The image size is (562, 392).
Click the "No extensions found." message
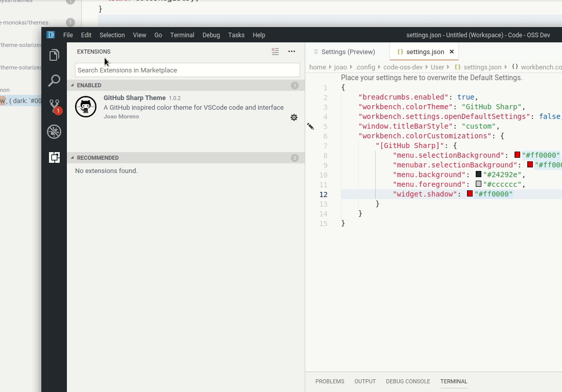click(x=106, y=171)
